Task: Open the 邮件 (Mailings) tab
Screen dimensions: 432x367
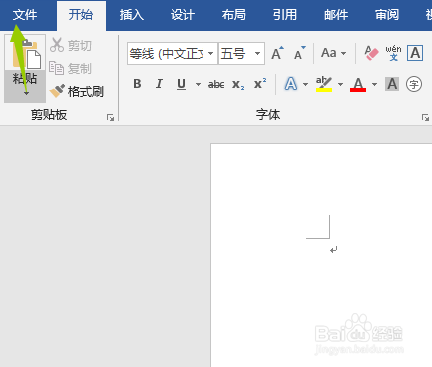Action: click(336, 15)
